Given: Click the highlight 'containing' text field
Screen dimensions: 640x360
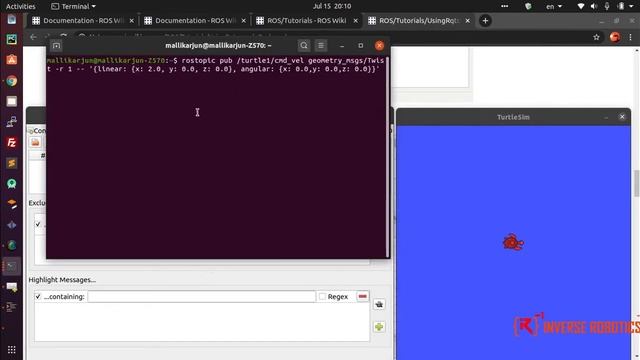Looking at the screenshot, I should (202, 296).
